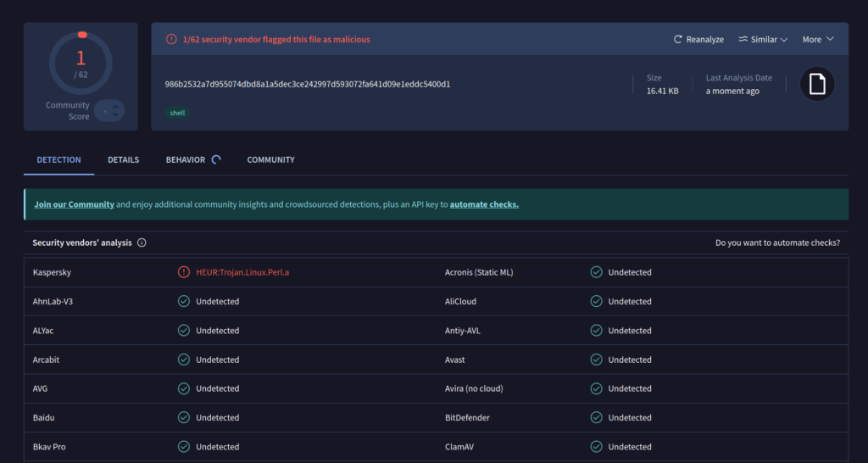The image size is (868, 463).
Task: Expand the More dropdown menu
Action: pos(818,40)
